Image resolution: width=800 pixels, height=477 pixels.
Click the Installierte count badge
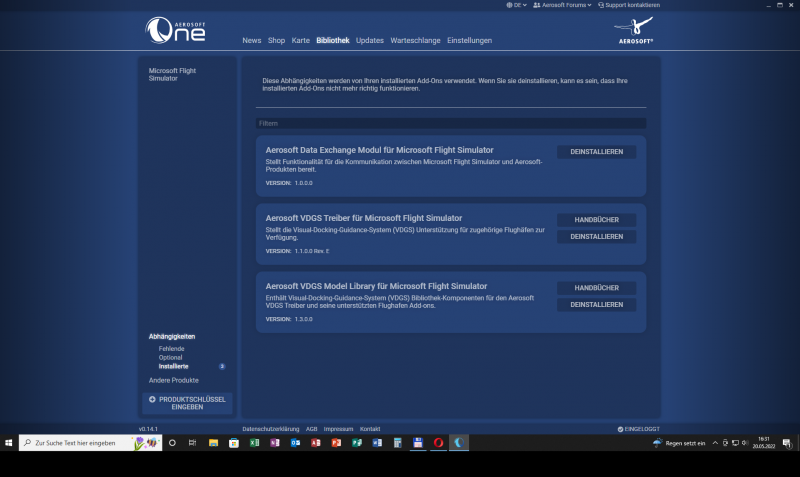[222, 366]
